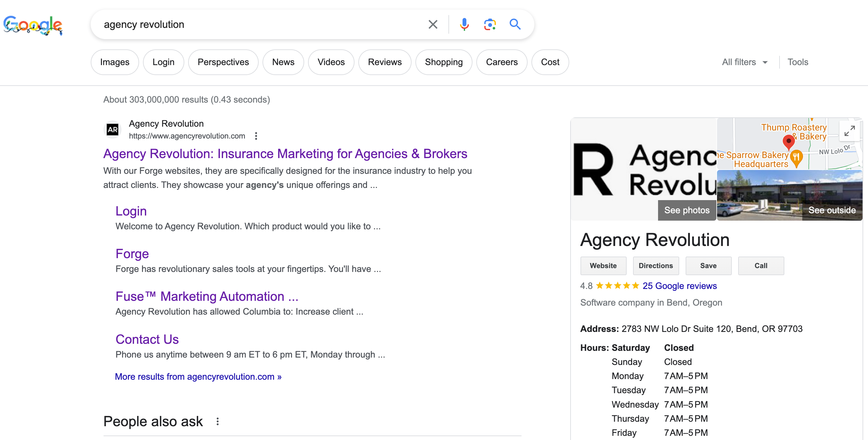The height and width of the screenshot is (440, 868).
Task: Click the Call button
Action: click(x=761, y=266)
